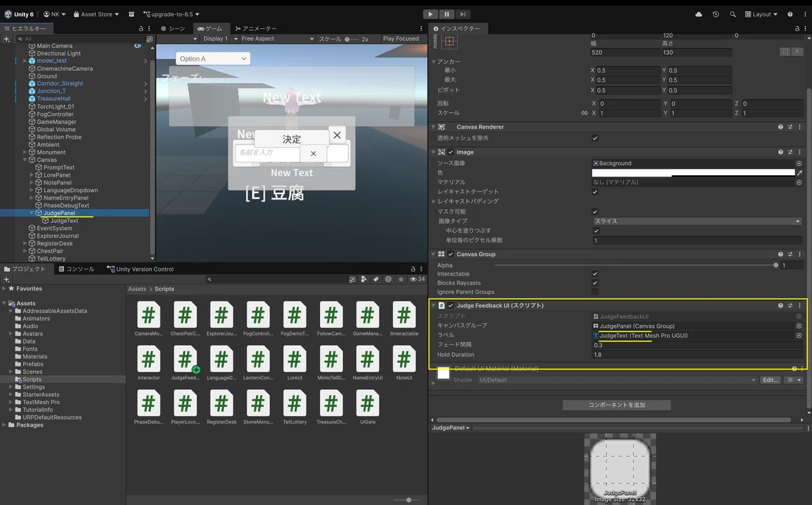Open the Free Aspect dropdown
The width and height of the screenshot is (812, 505).
tap(277, 39)
